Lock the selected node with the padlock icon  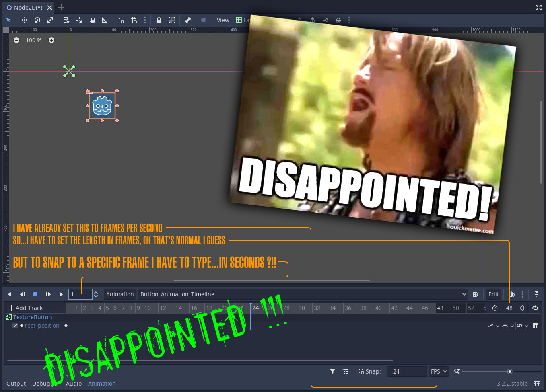(159, 20)
